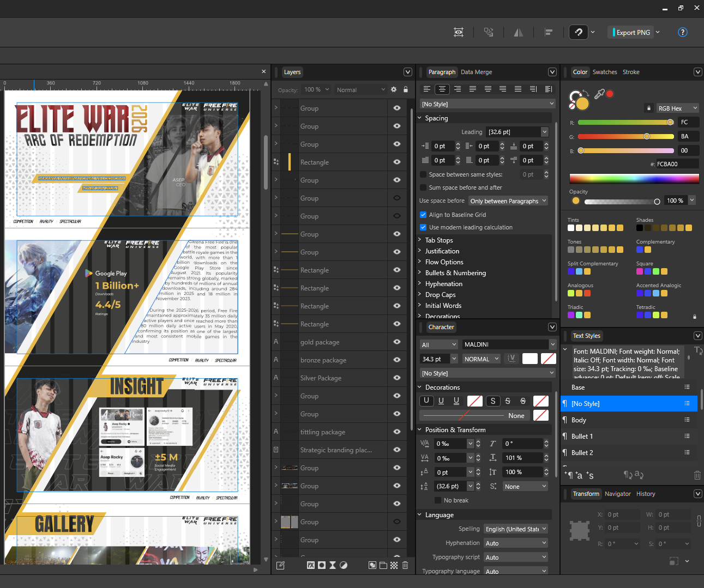Open the alignment options toolbar icon

[x=549, y=32]
